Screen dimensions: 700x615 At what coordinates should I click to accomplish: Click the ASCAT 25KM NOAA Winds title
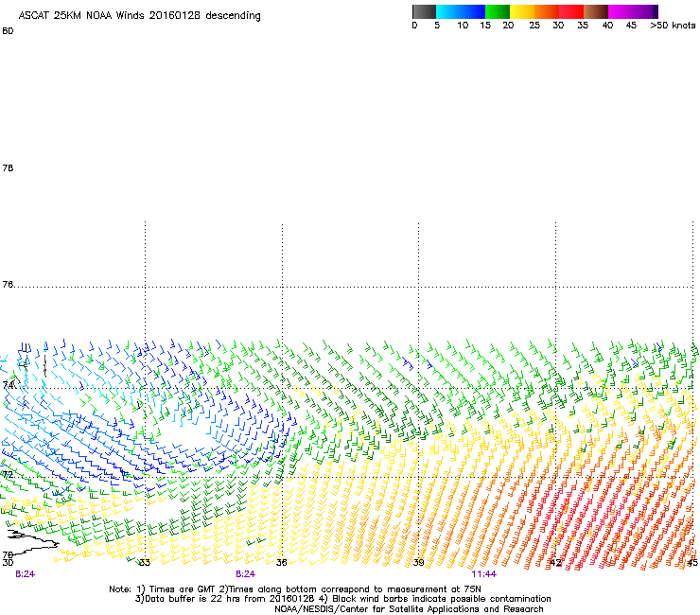pos(139,16)
